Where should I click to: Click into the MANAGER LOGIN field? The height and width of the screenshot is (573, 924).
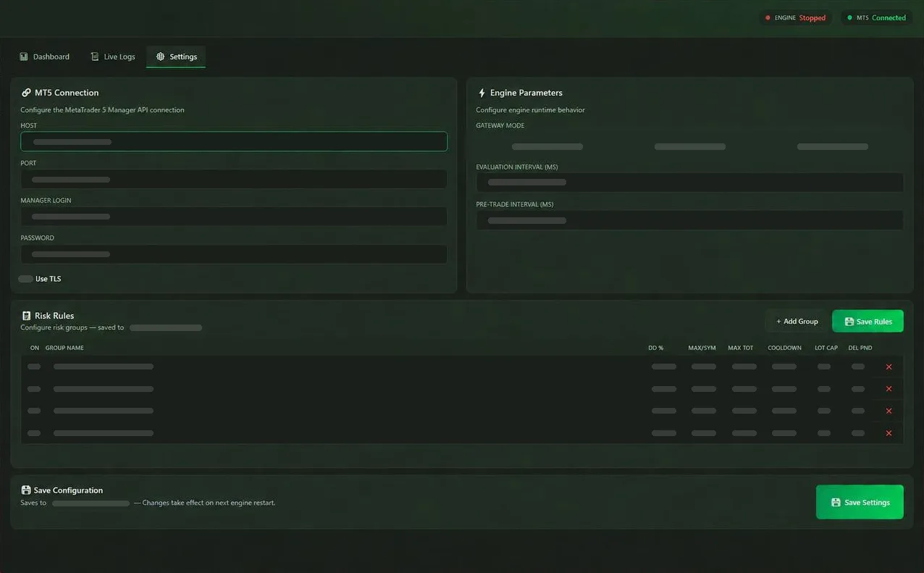click(x=234, y=217)
